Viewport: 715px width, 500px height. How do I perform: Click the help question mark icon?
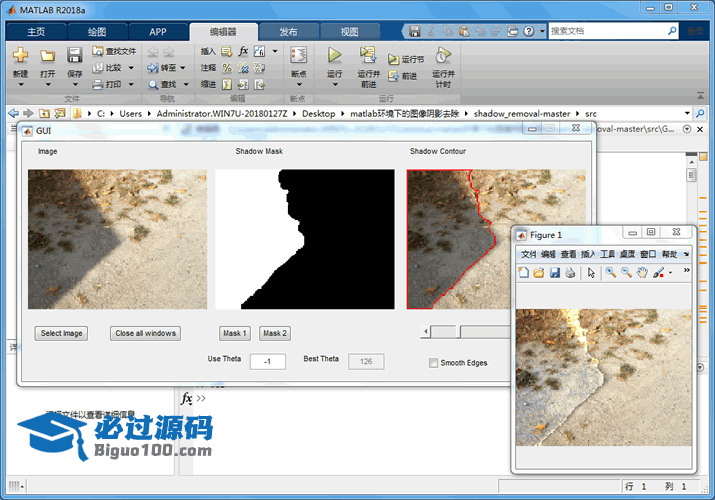[528, 31]
